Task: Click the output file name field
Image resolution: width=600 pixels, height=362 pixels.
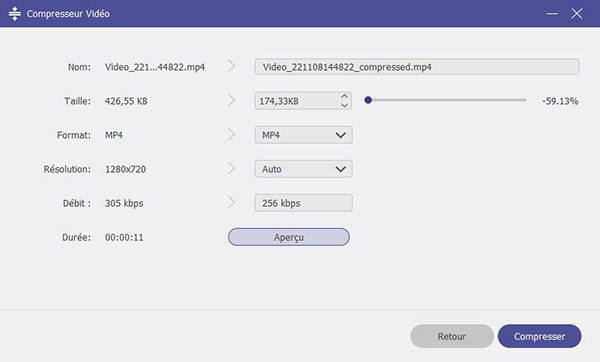Action: click(417, 67)
